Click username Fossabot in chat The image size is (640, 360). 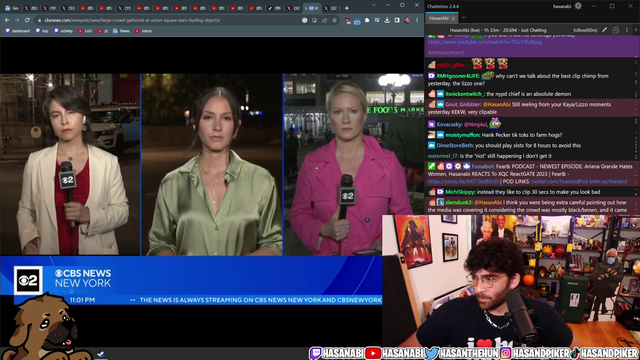tap(483, 166)
